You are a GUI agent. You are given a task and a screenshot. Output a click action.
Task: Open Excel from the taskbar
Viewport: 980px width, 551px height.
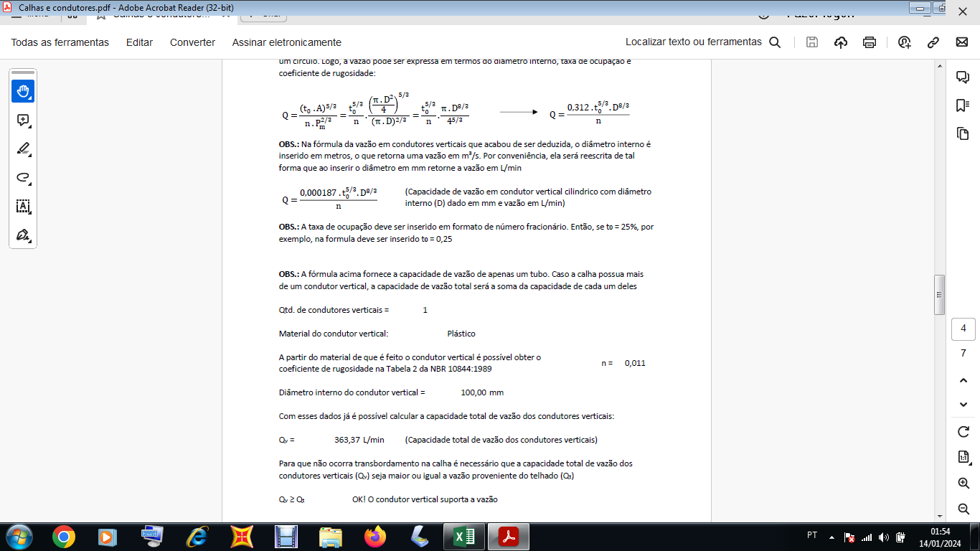coord(464,536)
